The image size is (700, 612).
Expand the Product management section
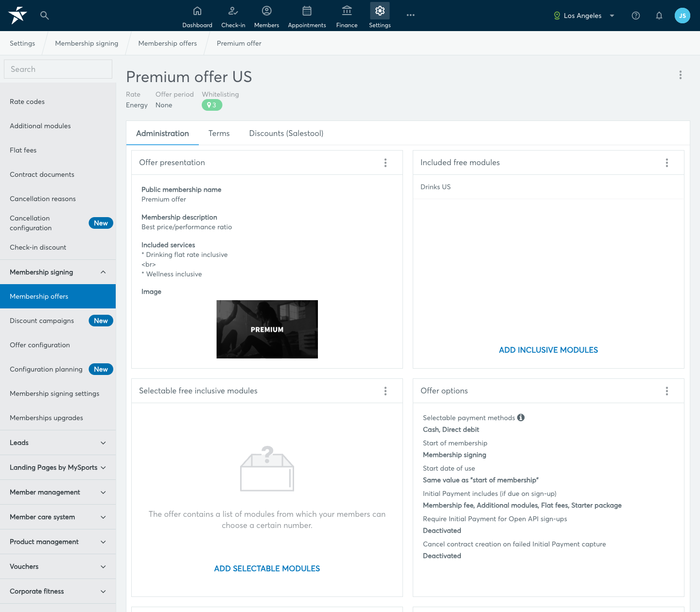pyautogui.click(x=58, y=542)
